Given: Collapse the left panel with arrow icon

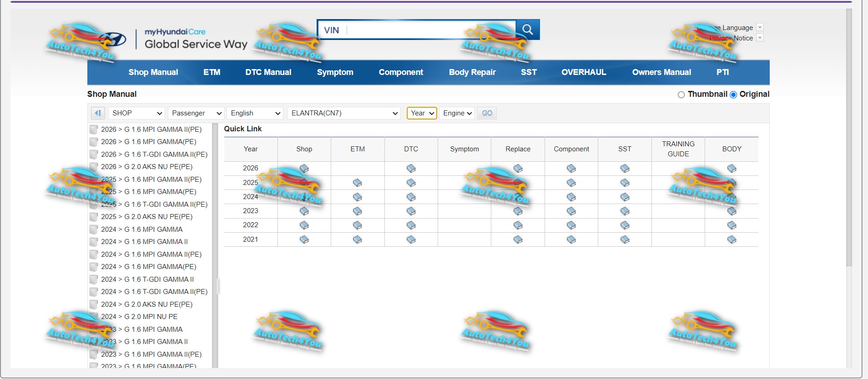Looking at the screenshot, I should (98, 113).
